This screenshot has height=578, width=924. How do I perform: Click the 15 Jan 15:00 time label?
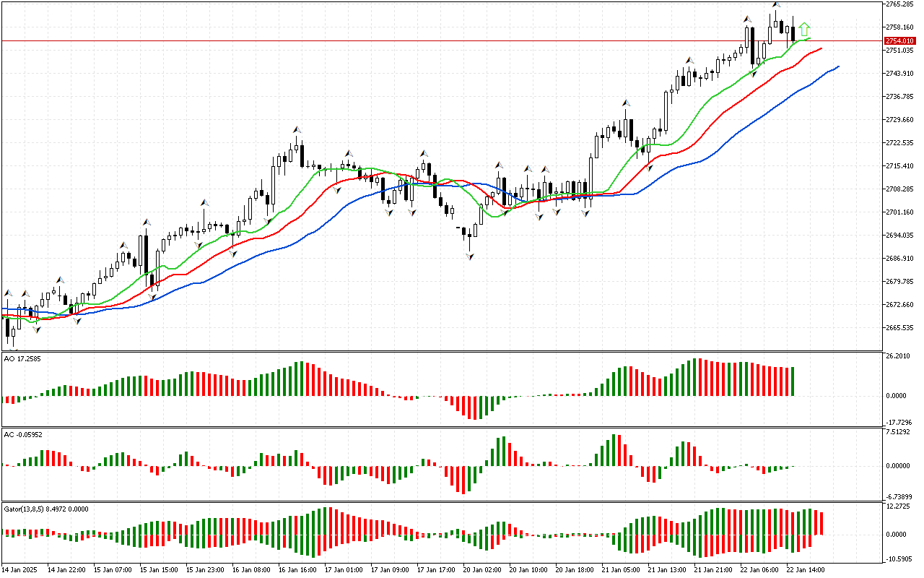pos(159,570)
